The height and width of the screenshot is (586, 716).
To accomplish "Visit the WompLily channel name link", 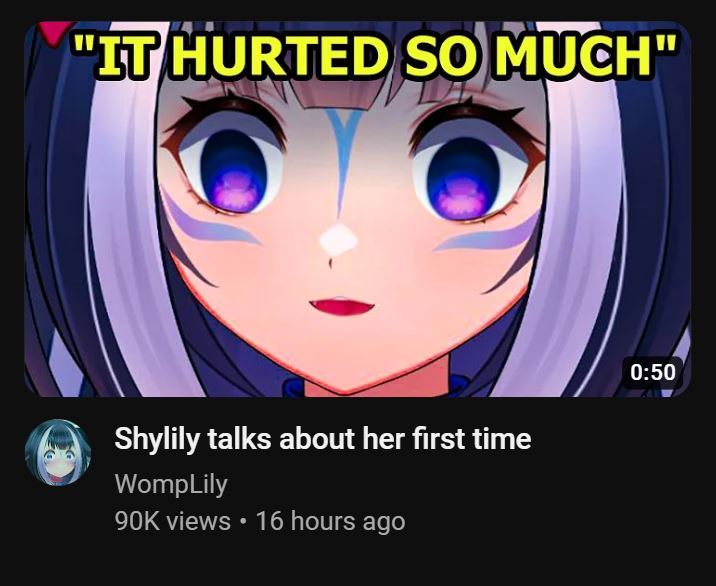I will (171, 484).
